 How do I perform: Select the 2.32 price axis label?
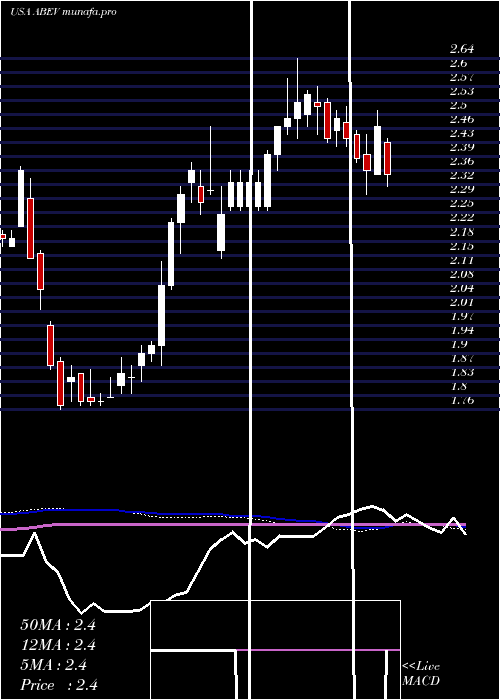tap(462, 175)
